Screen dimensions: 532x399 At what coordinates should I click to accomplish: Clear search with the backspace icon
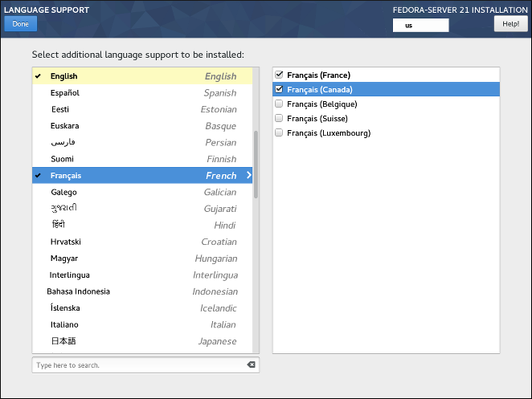coord(251,364)
